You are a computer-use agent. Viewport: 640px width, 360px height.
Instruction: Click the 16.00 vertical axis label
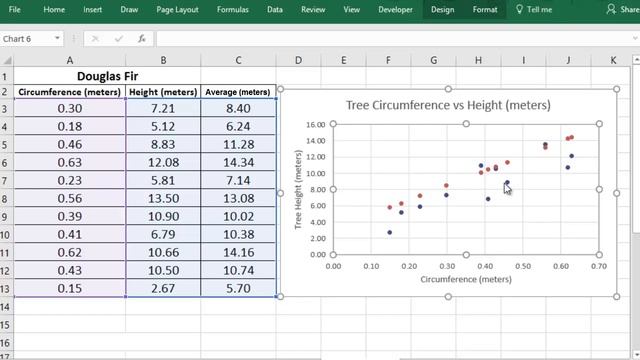pos(316,124)
